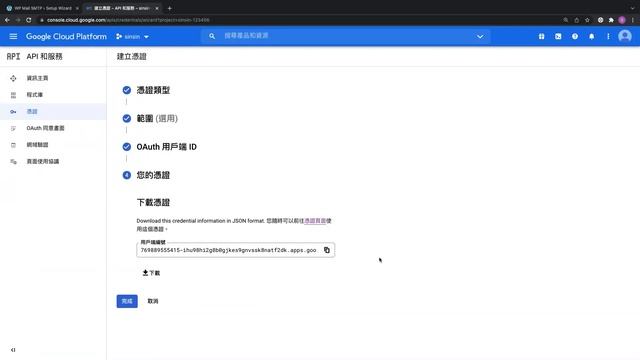Go forward in browser history

tap(18, 20)
